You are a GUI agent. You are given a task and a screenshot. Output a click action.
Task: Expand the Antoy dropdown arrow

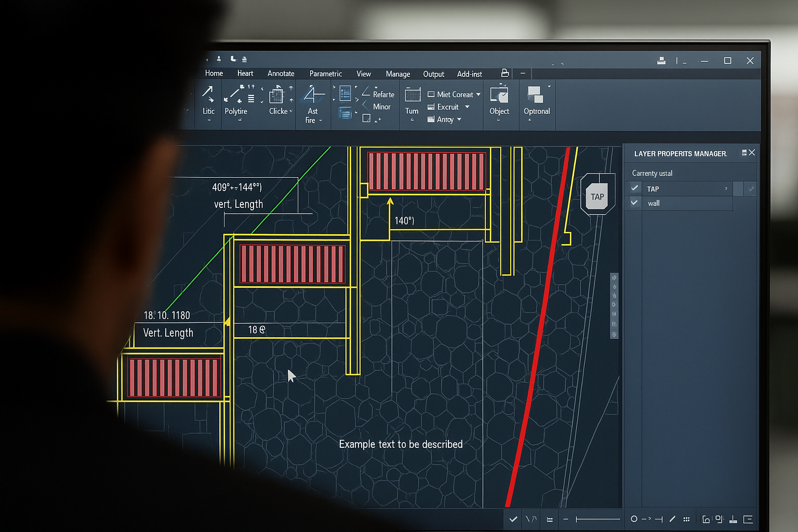click(459, 119)
